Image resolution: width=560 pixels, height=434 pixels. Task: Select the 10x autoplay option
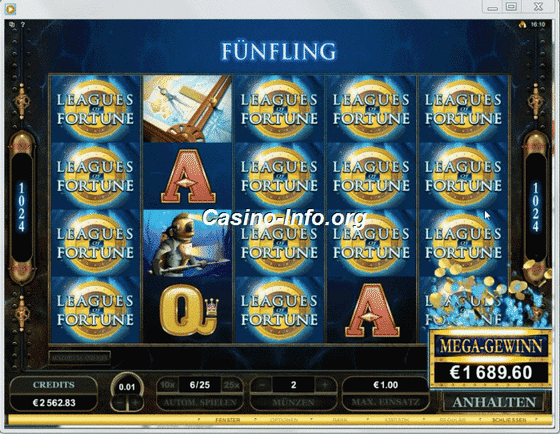click(x=167, y=385)
